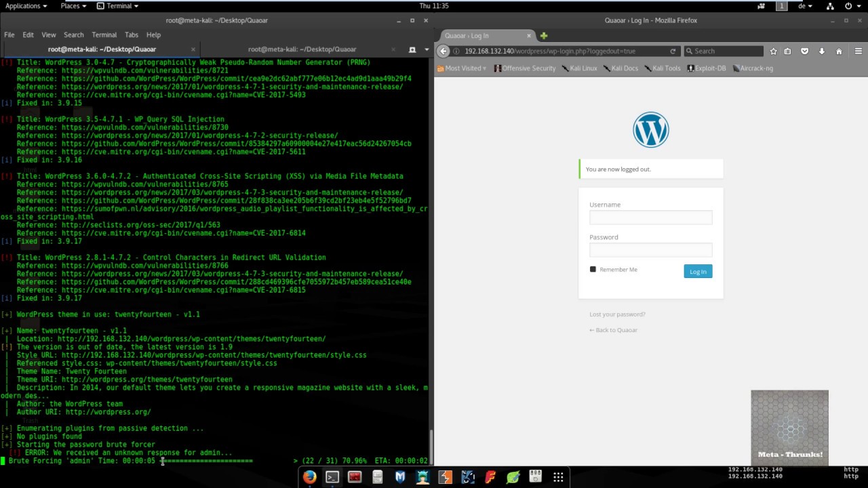The height and width of the screenshot is (488, 868).
Task: Open the terminal Help menu
Action: pyautogui.click(x=154, y=35)
